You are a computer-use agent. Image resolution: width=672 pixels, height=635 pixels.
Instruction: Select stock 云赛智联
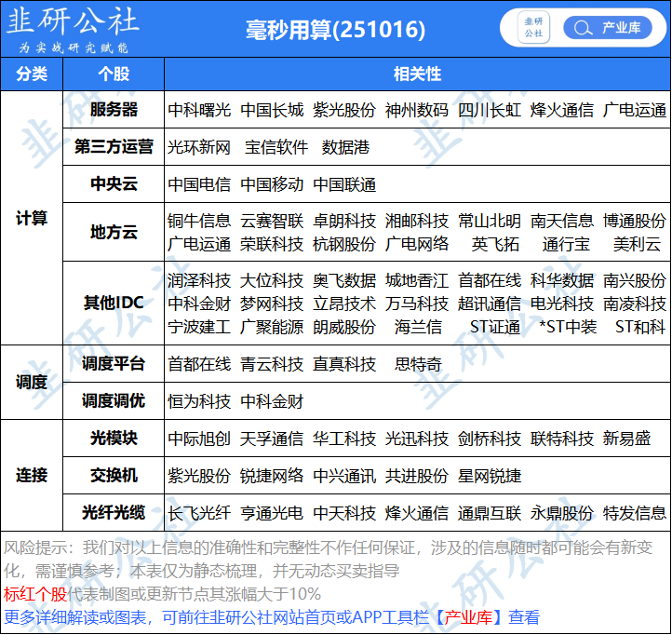(272, 222)
